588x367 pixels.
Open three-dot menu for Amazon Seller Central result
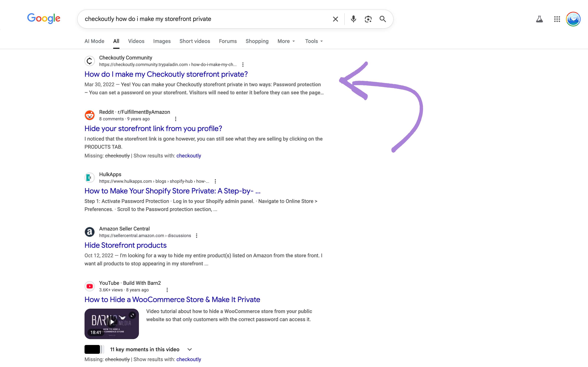click(197, 236)
